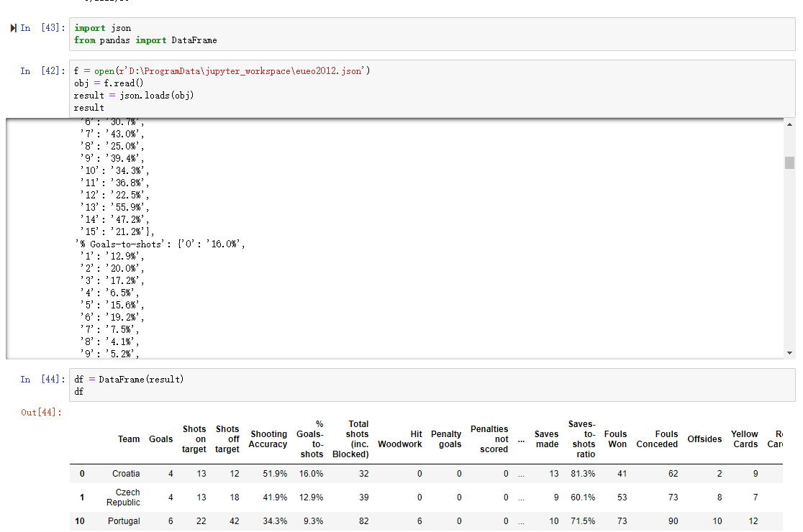Click the 51.9% shooting accuracy cell
This screenshot has width=803, height=532.
pyautogui.click(x=275, y=474)
